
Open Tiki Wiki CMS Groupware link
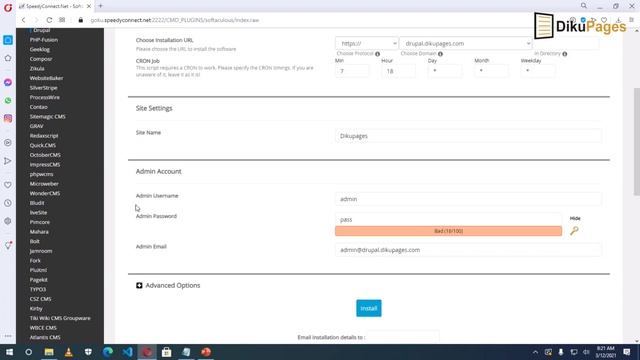[x=60, y=318]
